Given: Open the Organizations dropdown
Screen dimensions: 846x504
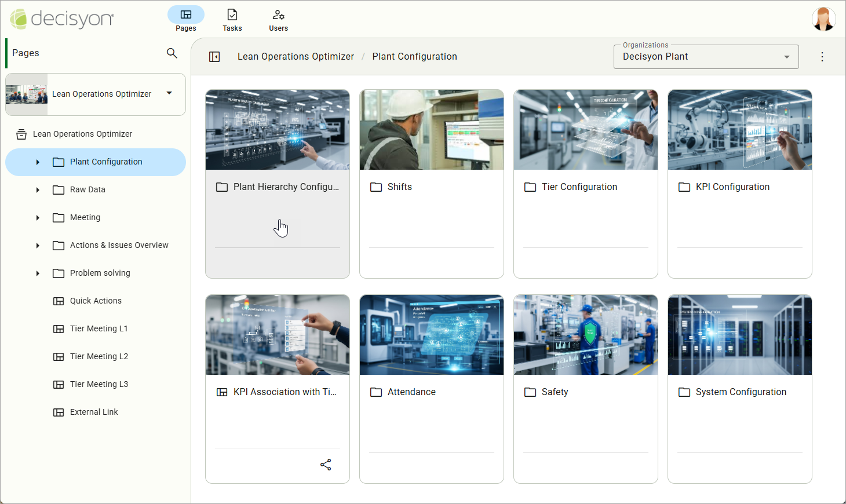Looking at the screenshot, I should click(x=706, y=57).
